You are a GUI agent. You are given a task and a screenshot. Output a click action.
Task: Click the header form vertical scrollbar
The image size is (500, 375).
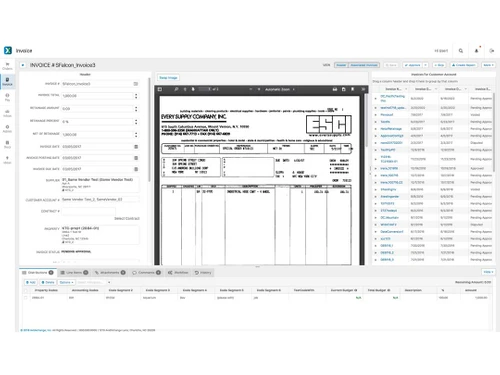click(149, 130)
